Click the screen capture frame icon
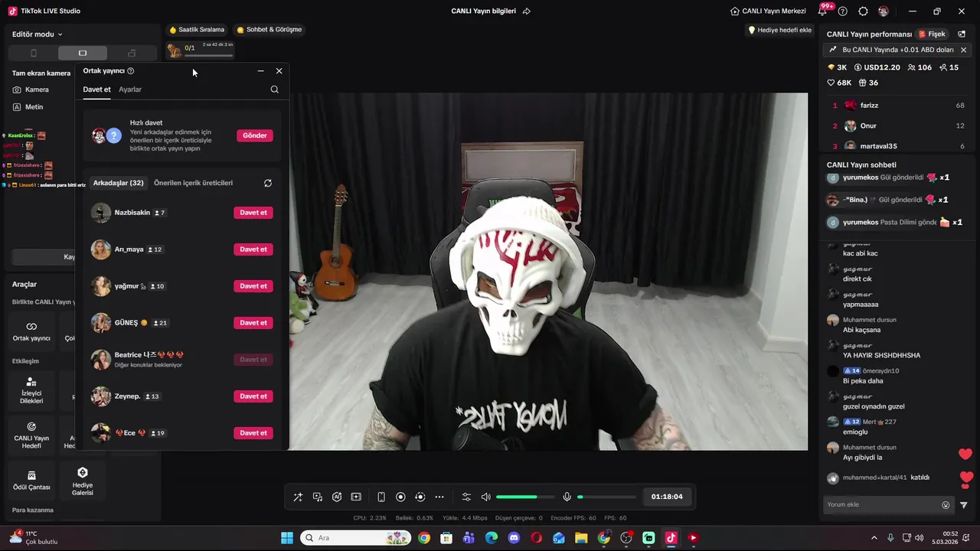The height and width of the screenshot is (551, 980). tap(356, 497)
